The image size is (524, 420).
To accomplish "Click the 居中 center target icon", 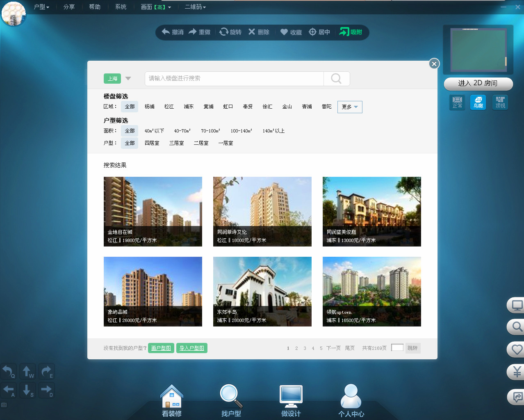I will 312,32.
